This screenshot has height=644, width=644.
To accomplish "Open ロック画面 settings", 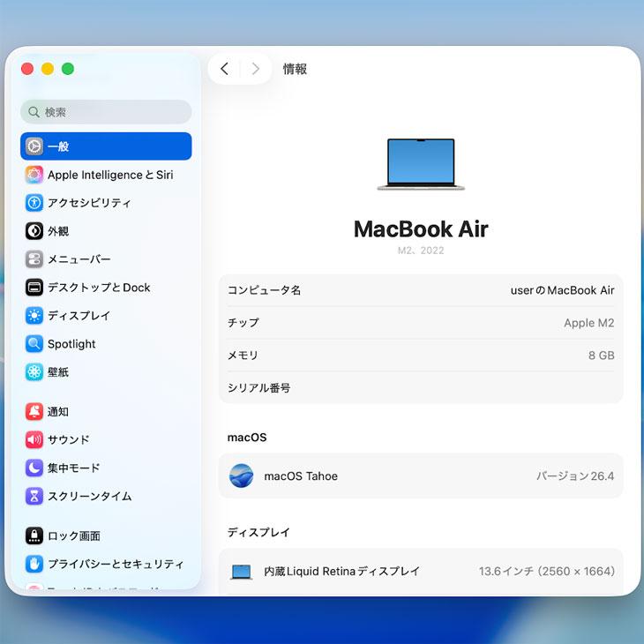I will 106,535.
